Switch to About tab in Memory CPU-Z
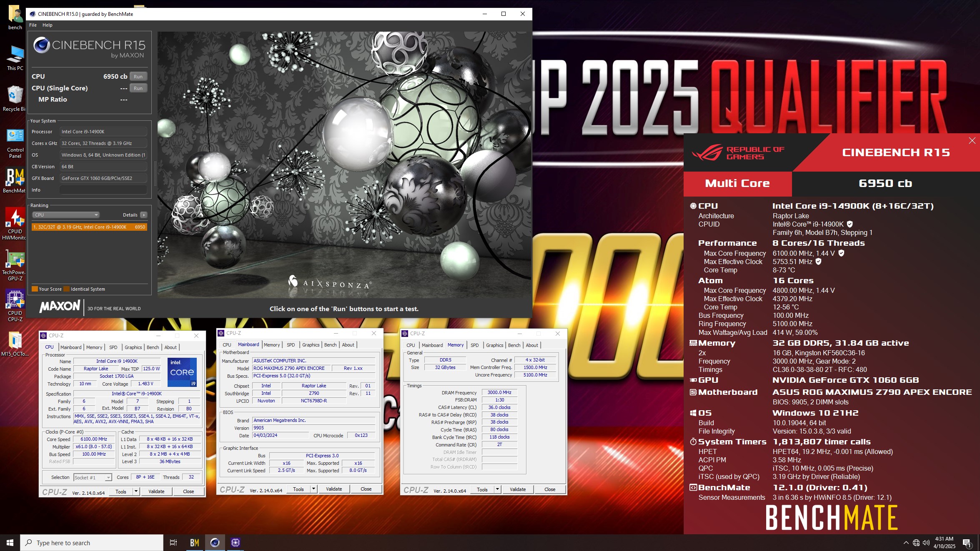The image size is (980, 551). click(531, 345)
